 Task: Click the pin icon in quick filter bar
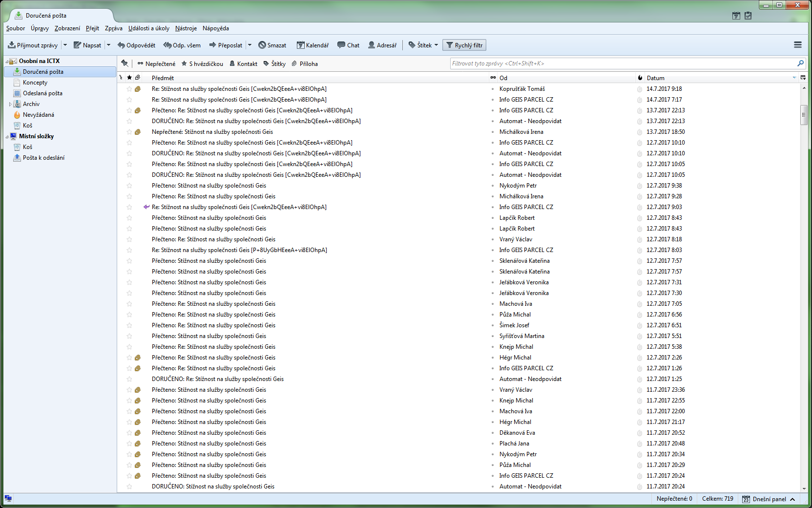click(x=125, y=63)
